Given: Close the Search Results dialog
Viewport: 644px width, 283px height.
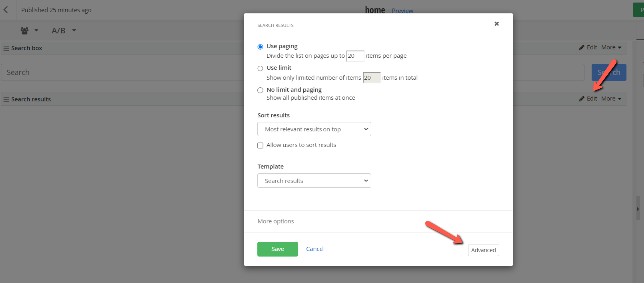Looking at the screenshot, I should (496, 24).
